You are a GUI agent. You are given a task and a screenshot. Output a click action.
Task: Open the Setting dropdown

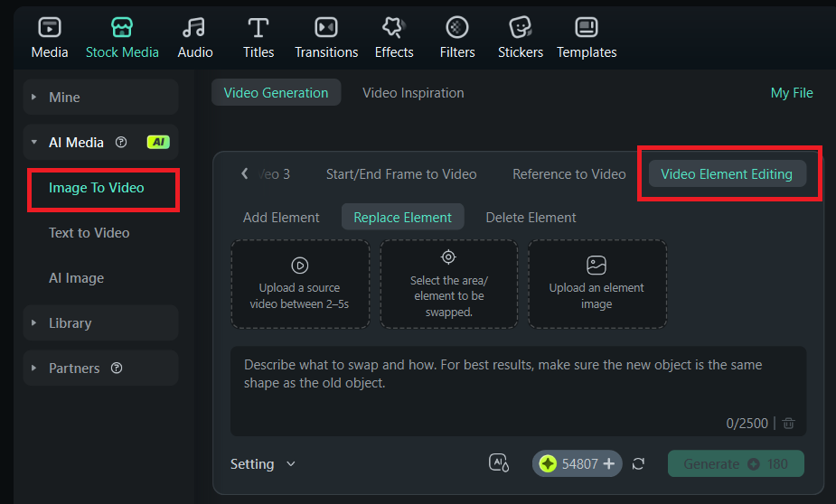tap(263, 464)
